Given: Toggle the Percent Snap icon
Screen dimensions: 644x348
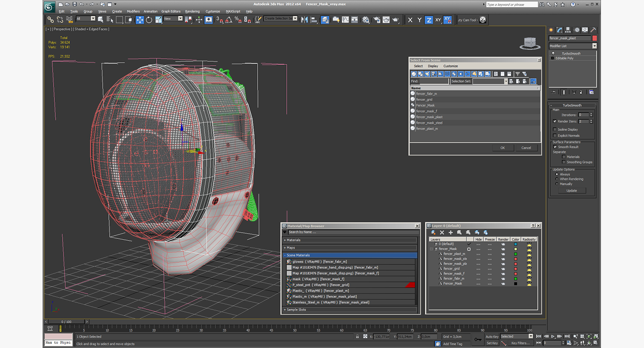Looking at the screenshot, I should click(x=238, y=20).
